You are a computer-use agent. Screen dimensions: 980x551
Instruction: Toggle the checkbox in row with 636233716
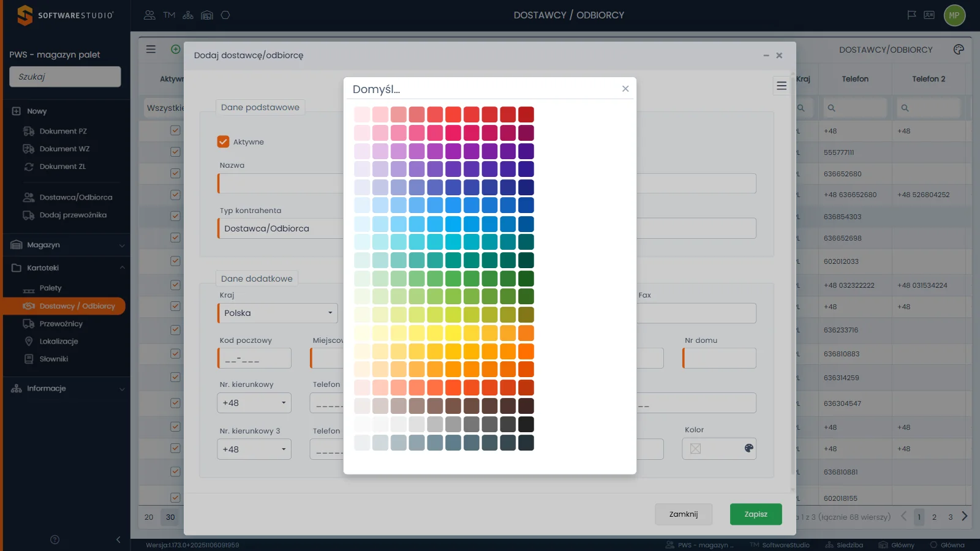[x=175, y=329]
